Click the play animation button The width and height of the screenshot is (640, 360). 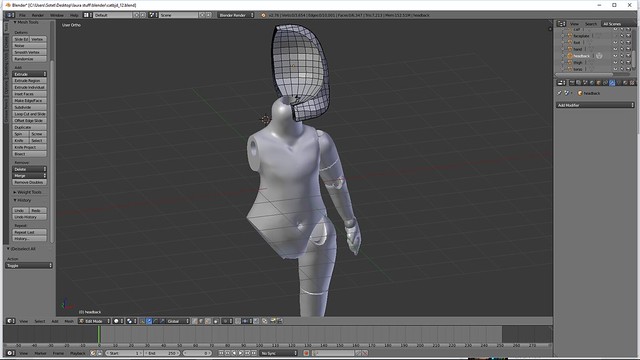(x=241, y=353)
